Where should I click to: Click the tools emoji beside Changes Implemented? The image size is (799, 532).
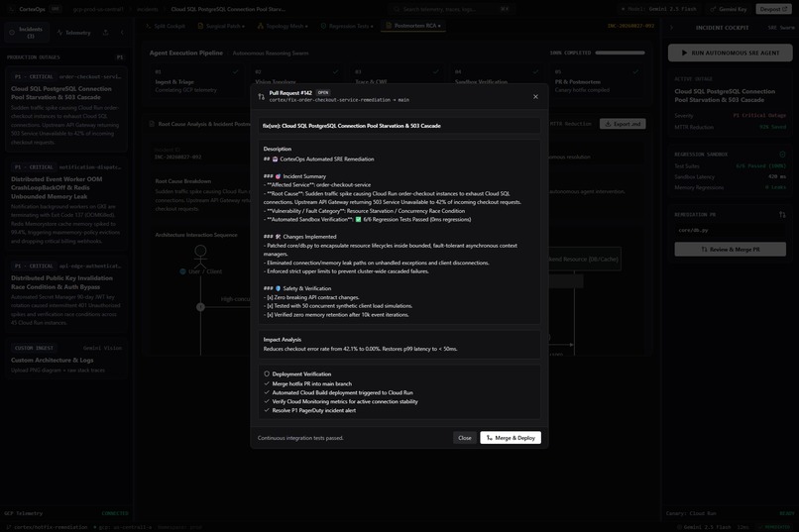coord(278,237)
